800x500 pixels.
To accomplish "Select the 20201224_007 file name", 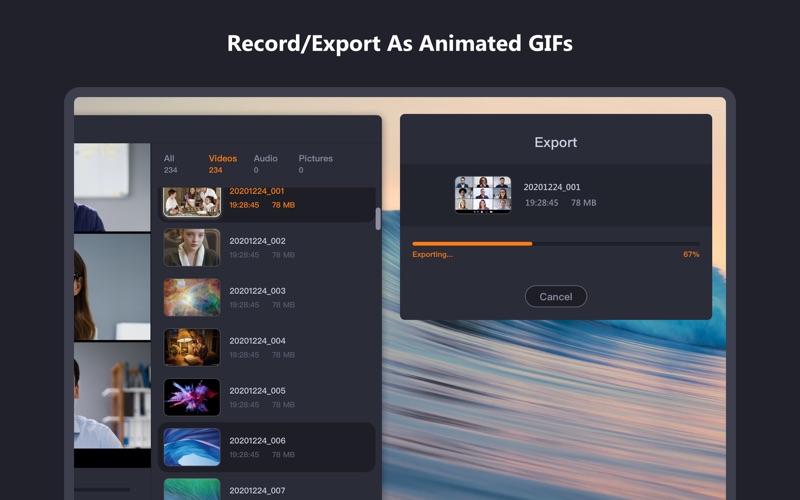I will pyautogui.click(x=257, y=491).
